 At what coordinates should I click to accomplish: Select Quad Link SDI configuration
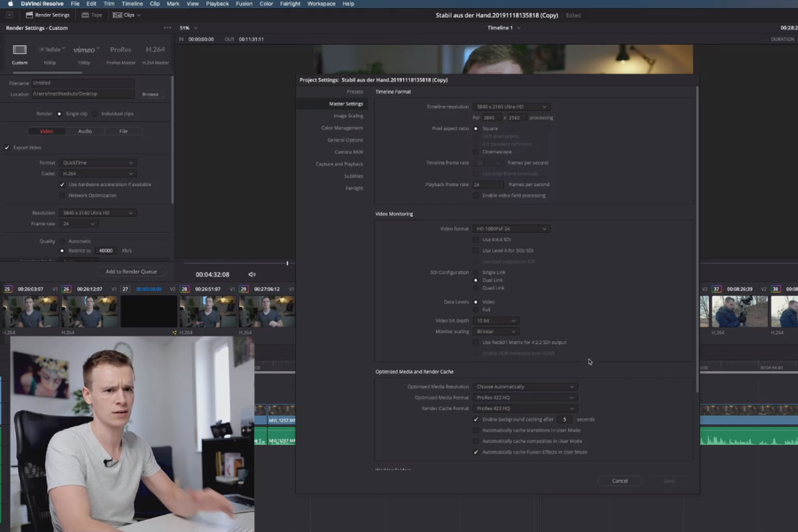click(x=475, y=288)
